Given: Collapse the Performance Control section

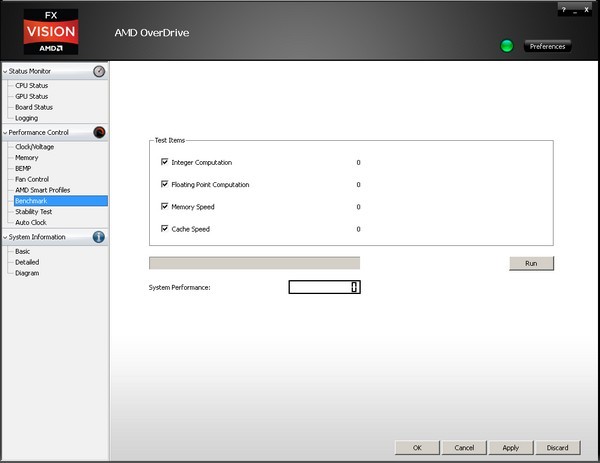Looking at the screenshot, I should tap(5, 132).
